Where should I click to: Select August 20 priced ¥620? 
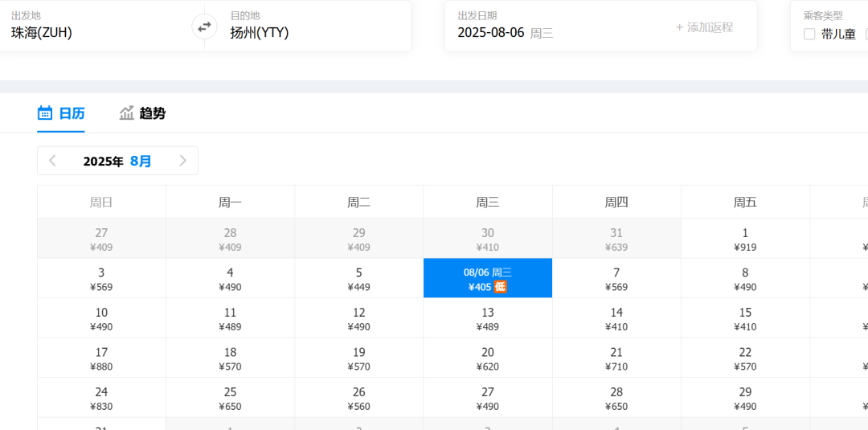click(488, 358)
